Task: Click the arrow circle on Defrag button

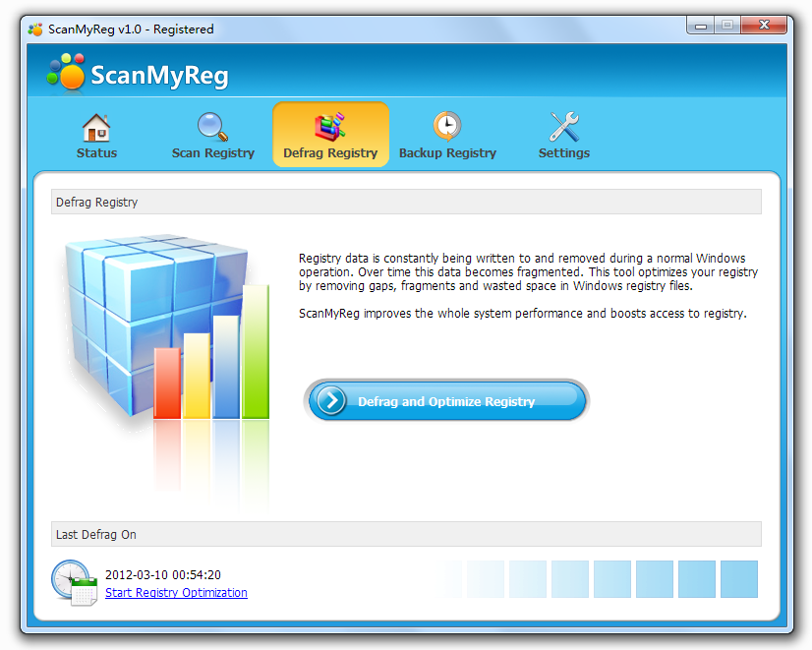Action: tap(331, 400)
